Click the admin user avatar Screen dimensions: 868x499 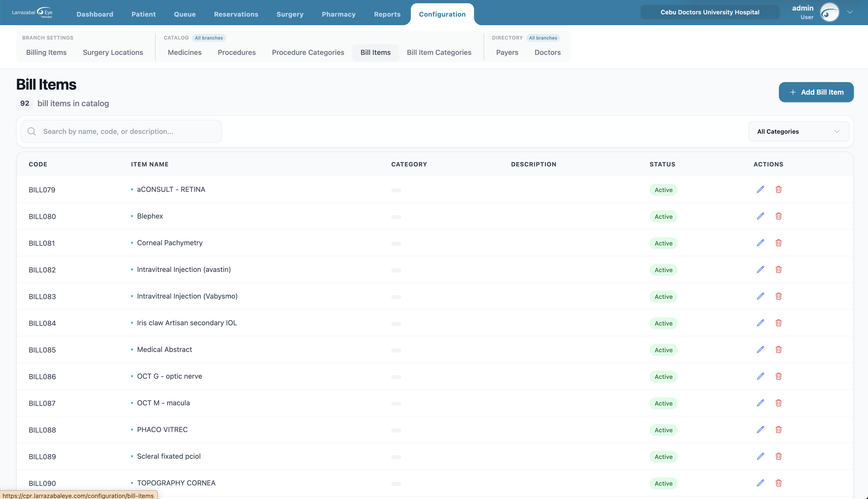829,12
